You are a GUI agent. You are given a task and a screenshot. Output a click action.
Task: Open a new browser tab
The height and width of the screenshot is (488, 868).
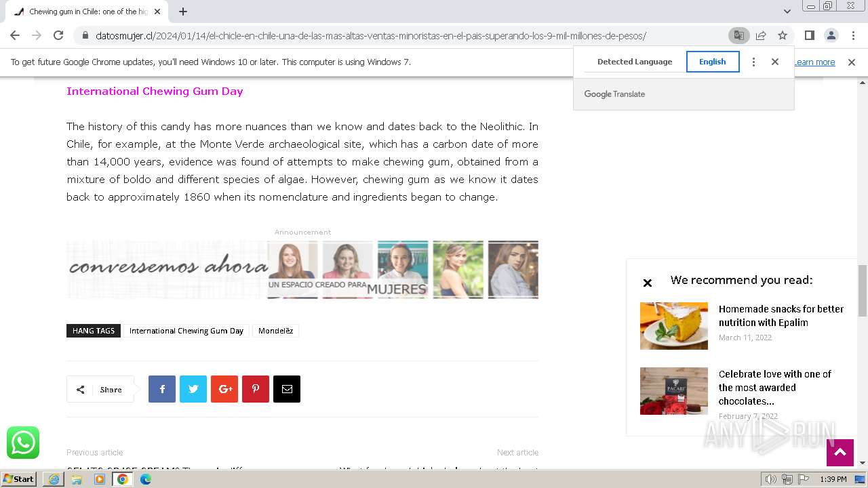[183, 12]
